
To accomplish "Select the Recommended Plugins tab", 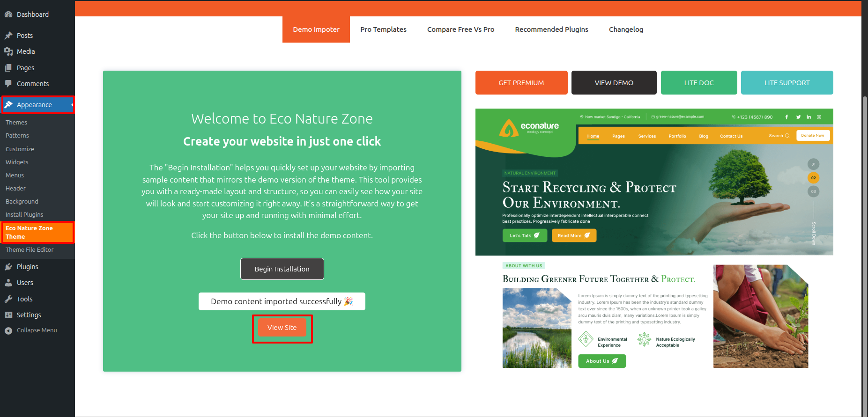I will tap(551, 29).
